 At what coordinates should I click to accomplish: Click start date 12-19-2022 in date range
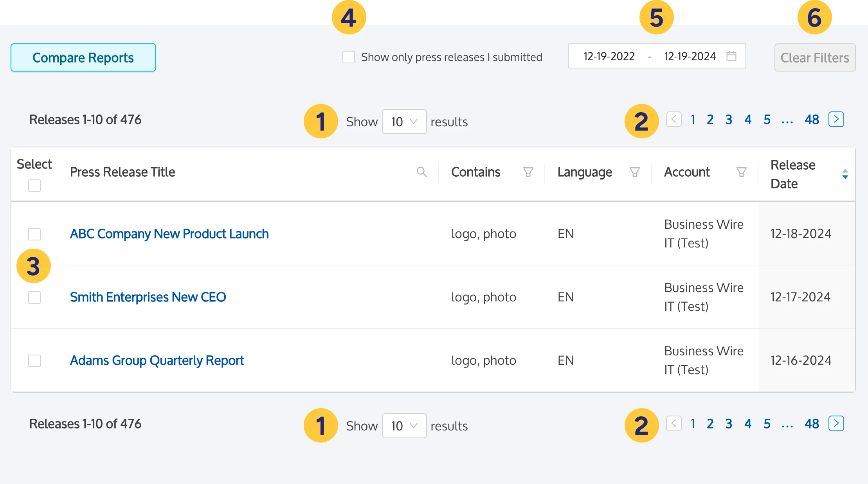[x=609, y=56]
